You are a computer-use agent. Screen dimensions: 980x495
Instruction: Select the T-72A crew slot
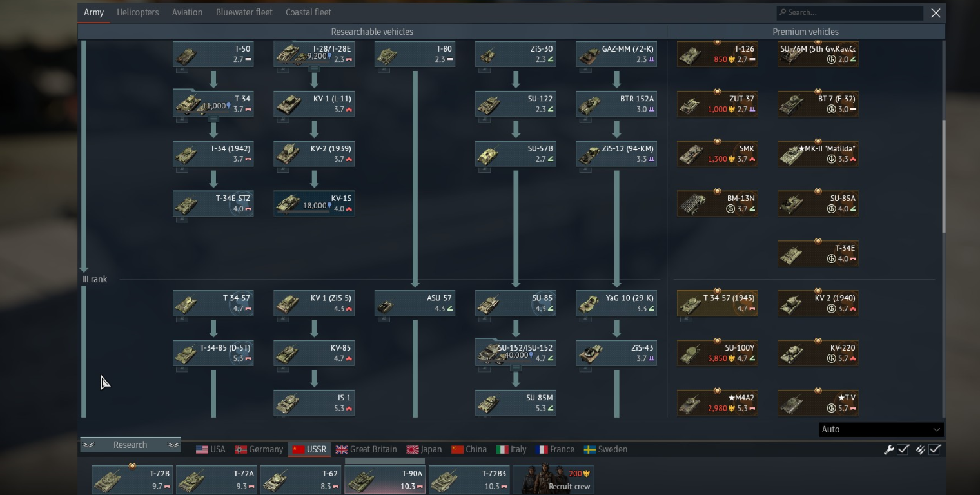pos(216,479)
